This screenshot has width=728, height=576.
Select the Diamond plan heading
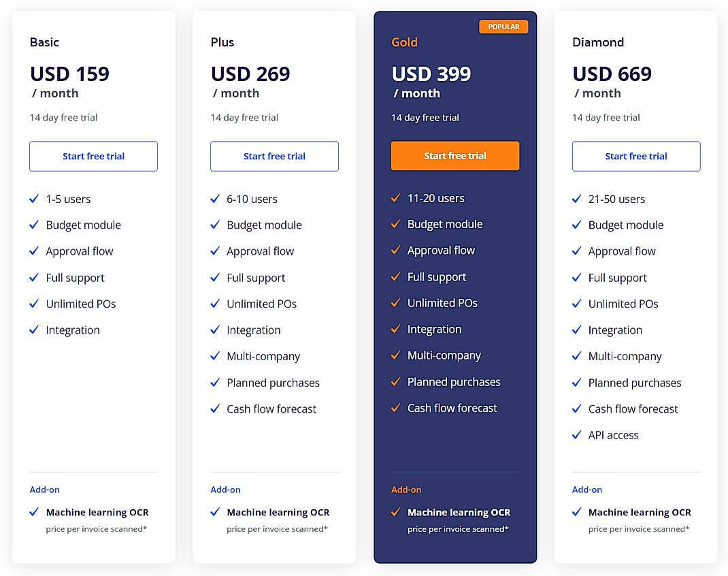[598, 42]
